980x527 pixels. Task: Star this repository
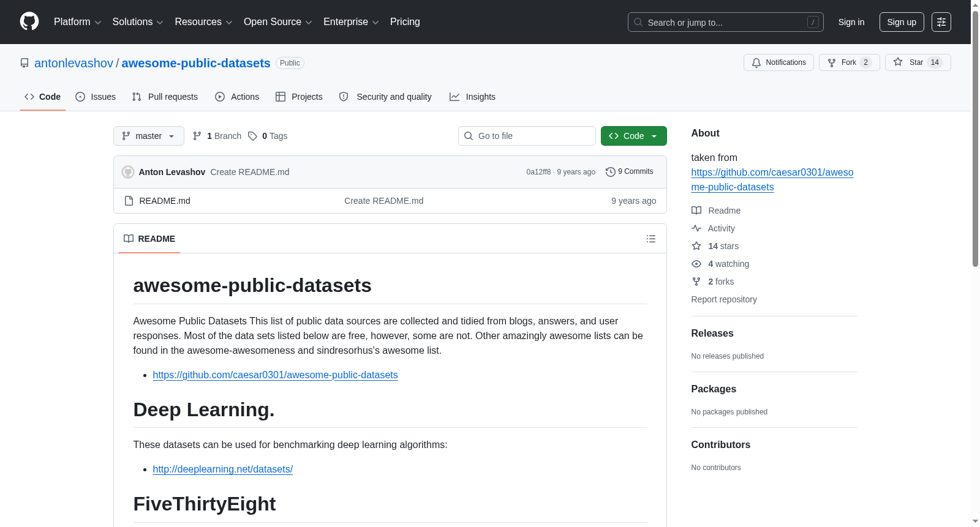pos(918,62)
